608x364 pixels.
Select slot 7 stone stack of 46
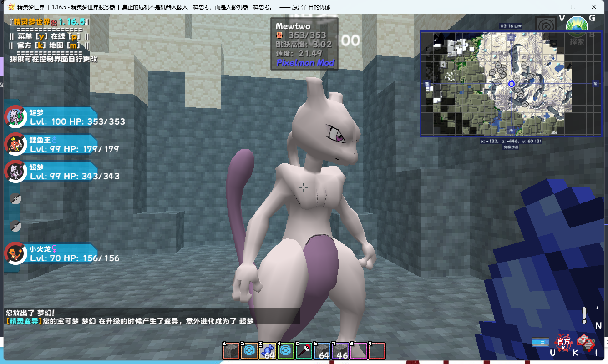pos(340,351)
